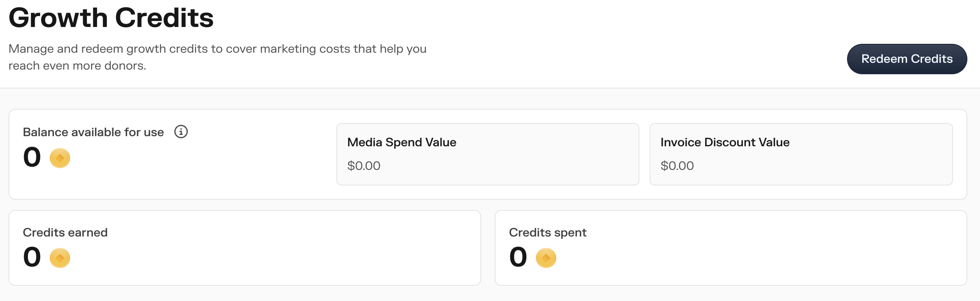Click the zero number under Credits spent
Image resolution: width=980 pixels, height=301 pixels.
(x=518, y=257)
